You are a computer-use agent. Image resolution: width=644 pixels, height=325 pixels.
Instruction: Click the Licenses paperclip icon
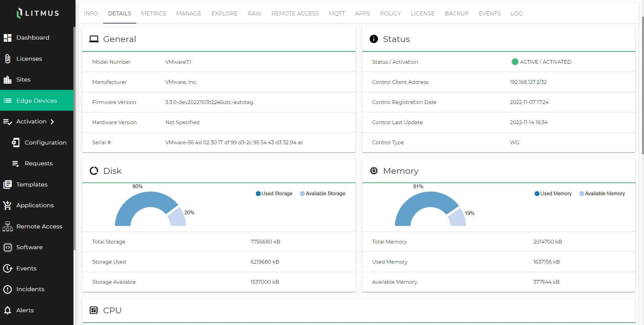coord(7,59)
